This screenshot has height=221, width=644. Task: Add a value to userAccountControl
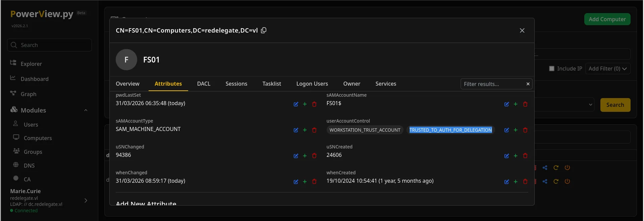pos(516,130)
